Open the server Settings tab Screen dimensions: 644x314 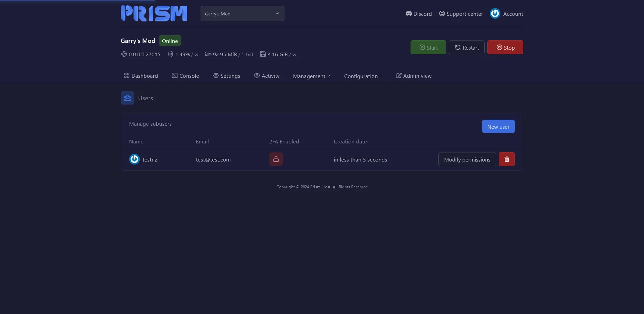(x=227, y=76)
